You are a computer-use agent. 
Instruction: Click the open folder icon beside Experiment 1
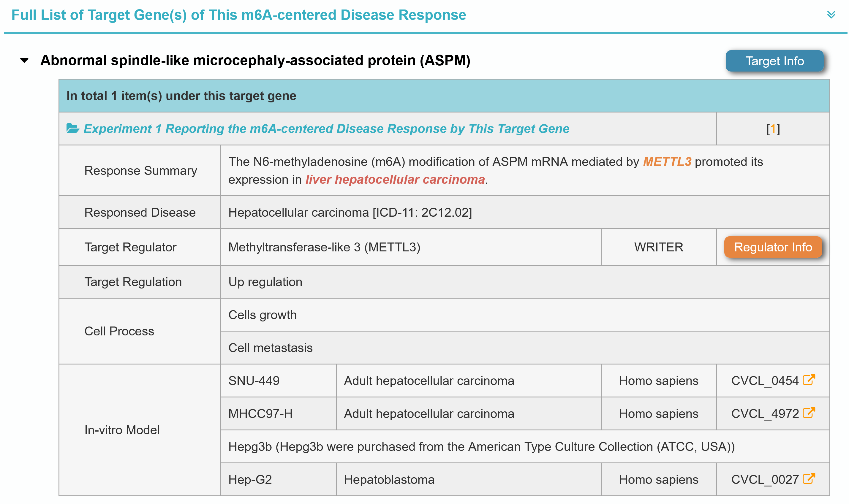click(x=72, y=129)
